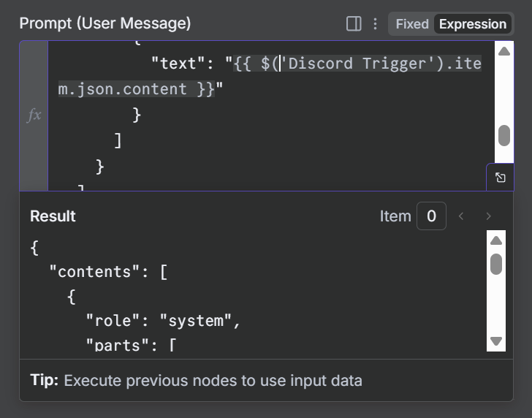532x418 pixels.
Task: Click the Prompt (User Message) label
Action: (x=105, y=23)
